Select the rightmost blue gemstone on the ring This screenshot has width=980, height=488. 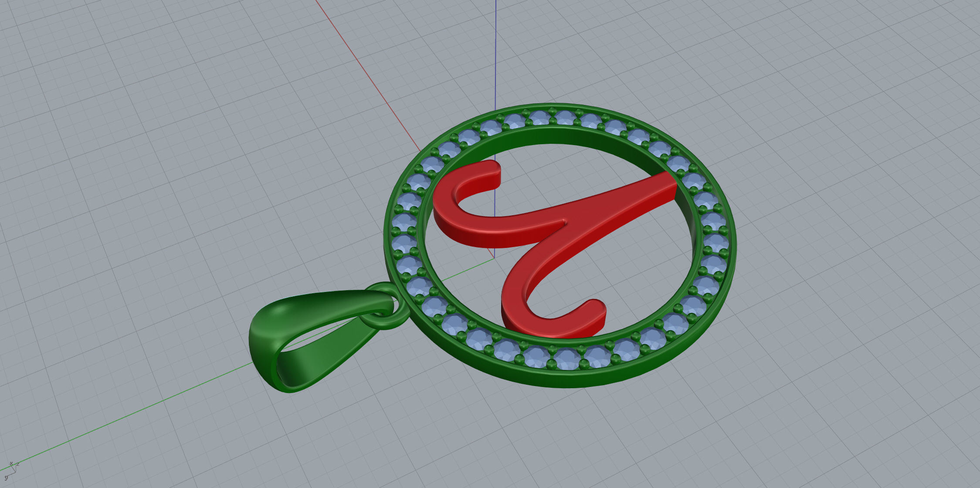pos(715,242)
